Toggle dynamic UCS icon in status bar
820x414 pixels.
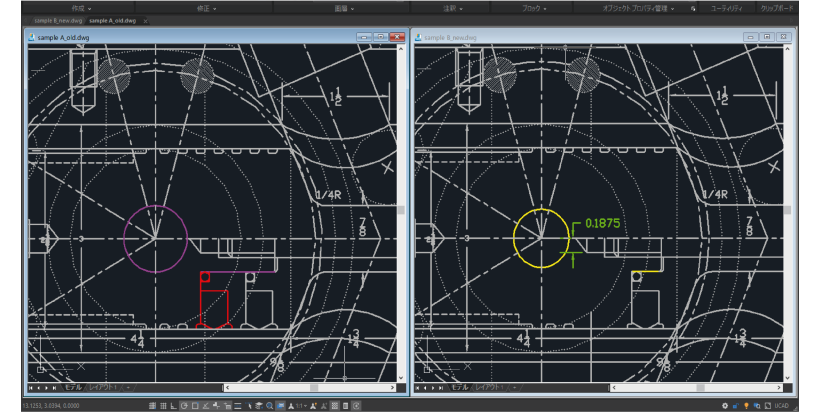click(217, 406)
